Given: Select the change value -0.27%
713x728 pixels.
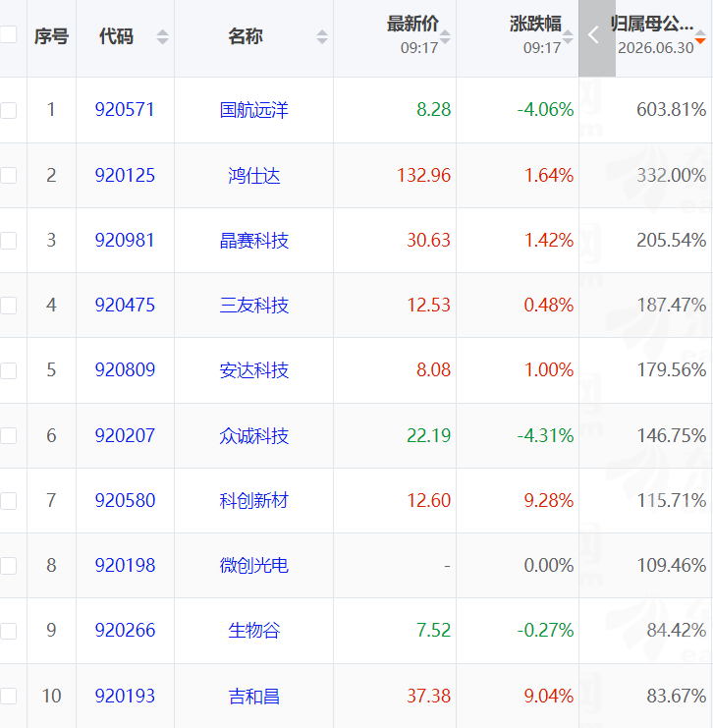Looking at the screenshot, I should point(545,631).
